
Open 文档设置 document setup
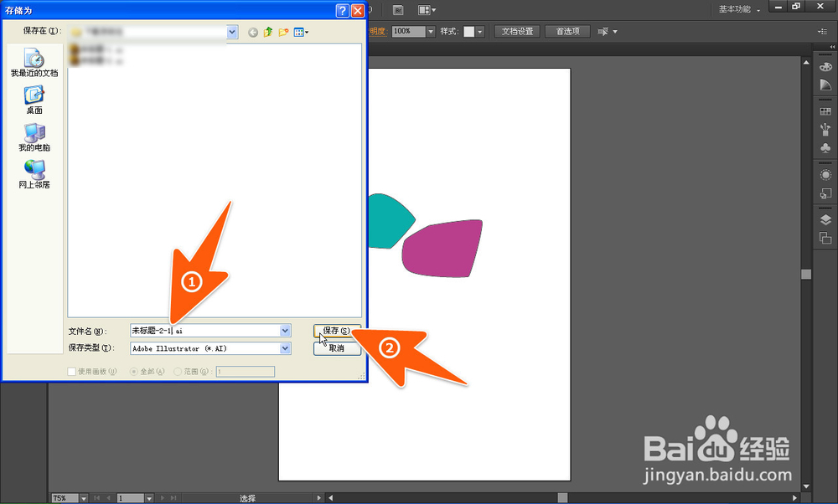(x=517, y=32)
